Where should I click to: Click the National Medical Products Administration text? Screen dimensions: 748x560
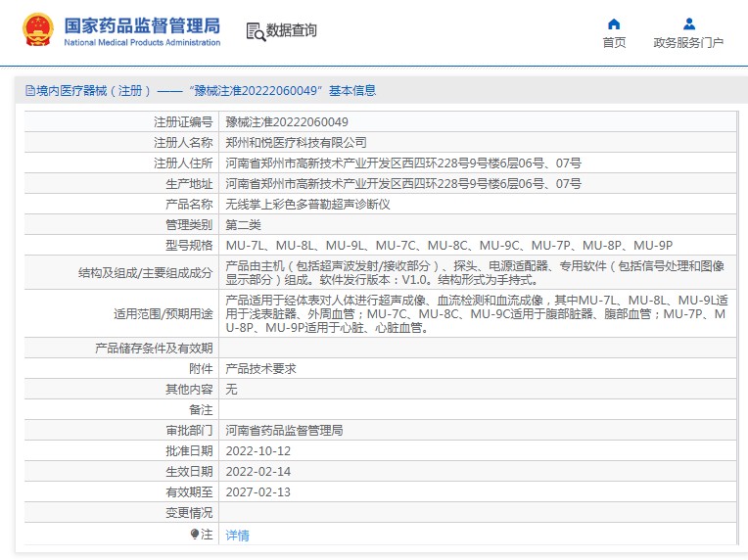tap(142, 42)
